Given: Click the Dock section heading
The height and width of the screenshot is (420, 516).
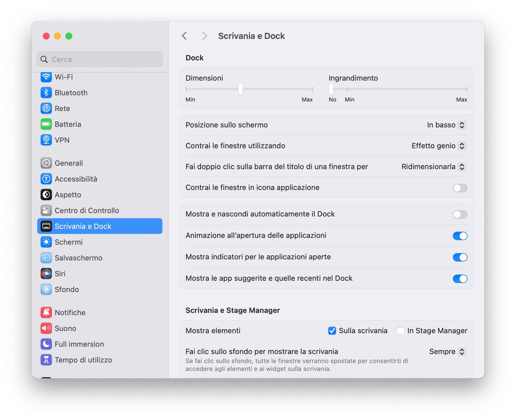Looking at the screenshot, I should point(195,58).
